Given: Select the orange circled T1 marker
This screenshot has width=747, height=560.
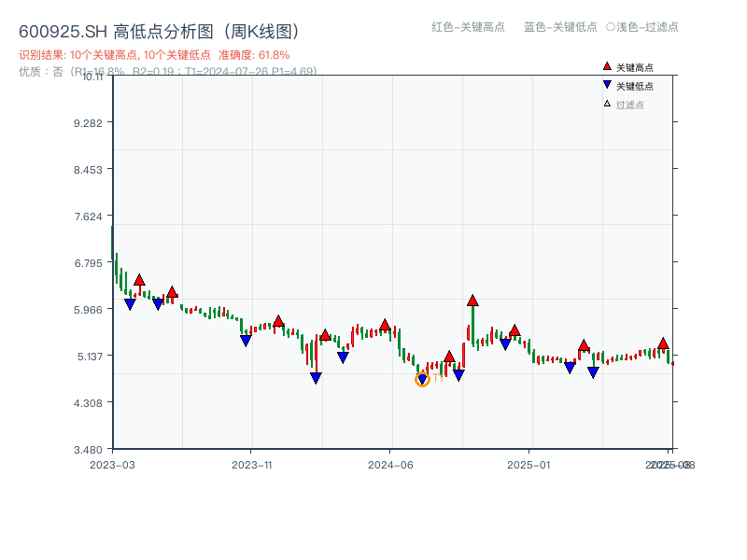Looking at the screenshot, I should point(422,379).
